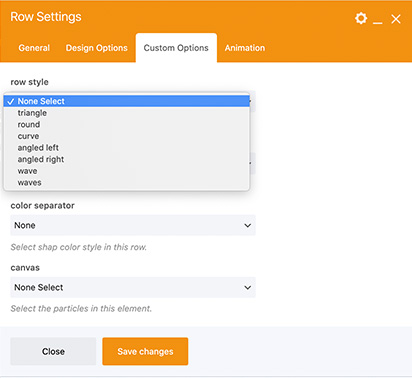Select the Custom Options tab
This screenshot has height=378, width=412.
click(176, 48)
